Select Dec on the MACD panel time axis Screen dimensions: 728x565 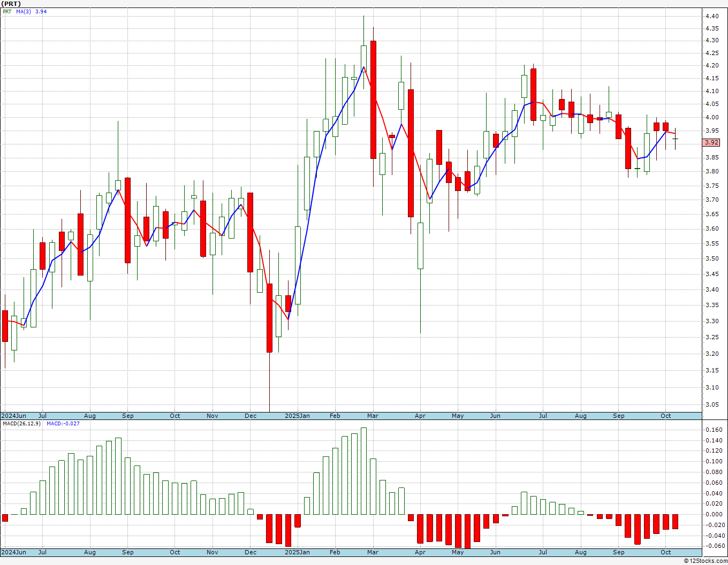251,552
